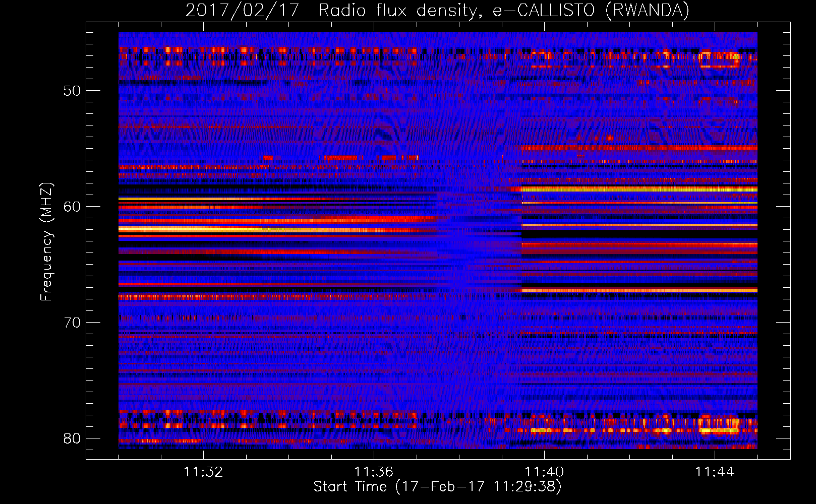Click the '11:44' time tick label
The height and width of the screenshot is (504, 816).
[715, 472]
